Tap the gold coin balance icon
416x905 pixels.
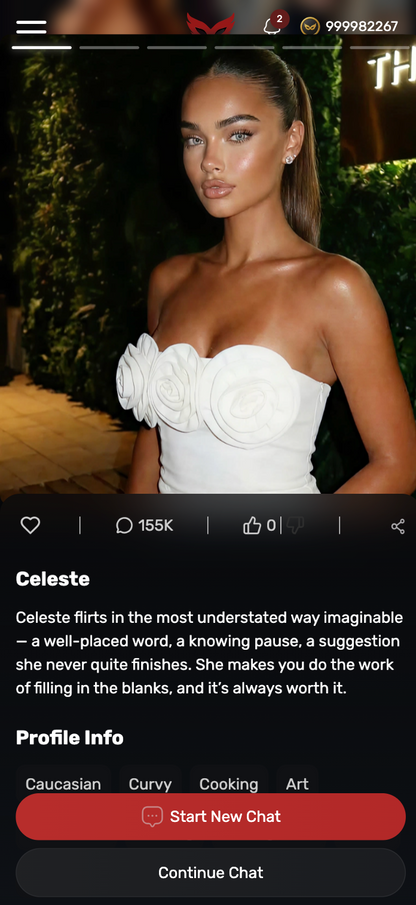[x=310, y=26]
